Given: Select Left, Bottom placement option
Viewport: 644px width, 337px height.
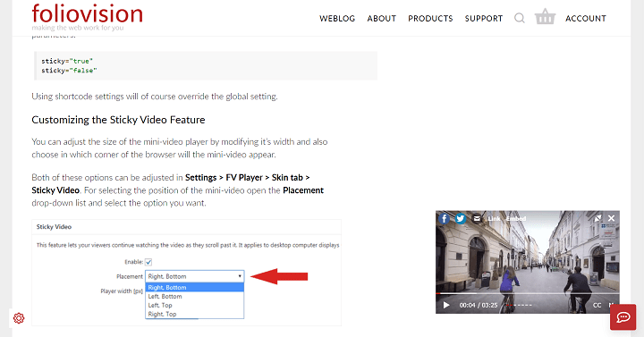Looking at the screenshot, I should coord(195,297).
